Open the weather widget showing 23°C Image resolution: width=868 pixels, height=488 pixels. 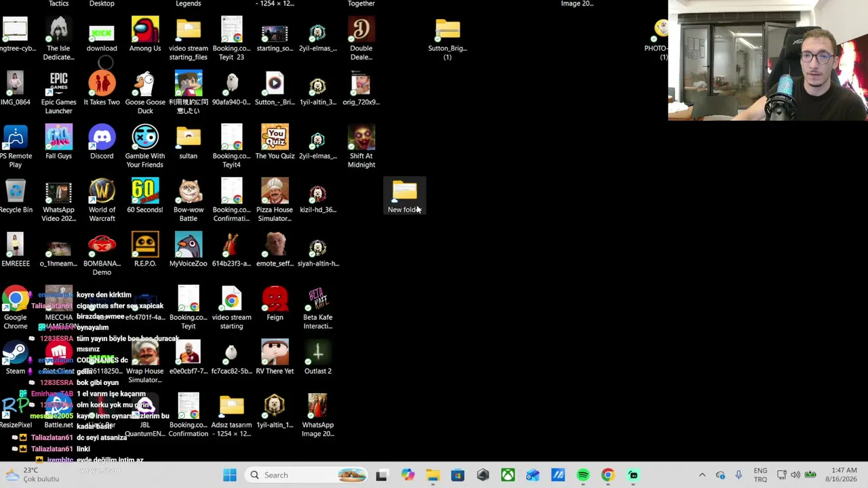(32, 475)
